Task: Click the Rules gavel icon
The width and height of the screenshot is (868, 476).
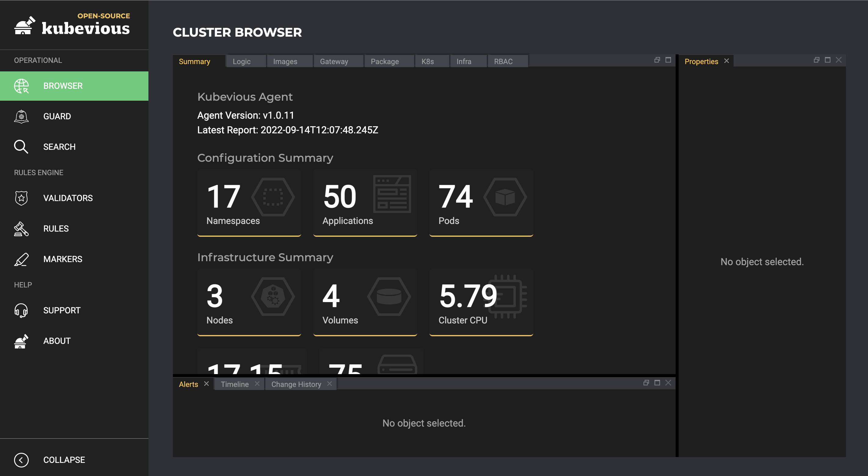Action: (x=21, y=229)
